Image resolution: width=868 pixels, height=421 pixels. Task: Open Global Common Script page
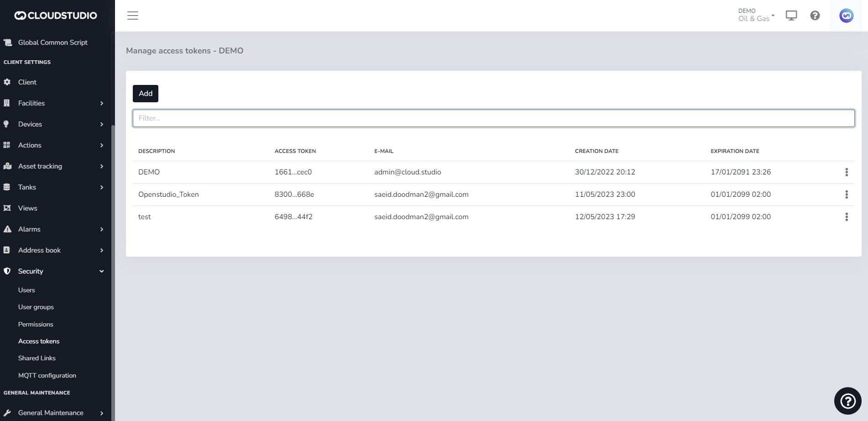52,42
